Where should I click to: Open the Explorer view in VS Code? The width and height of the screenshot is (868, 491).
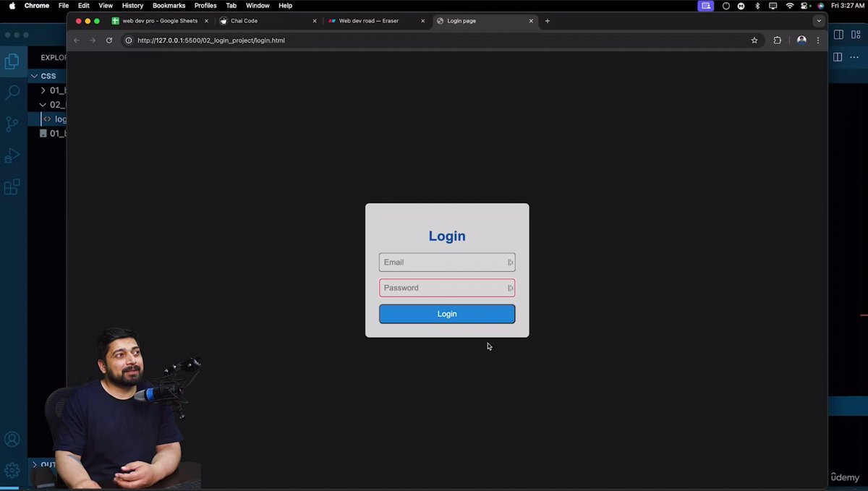[12, 62]
